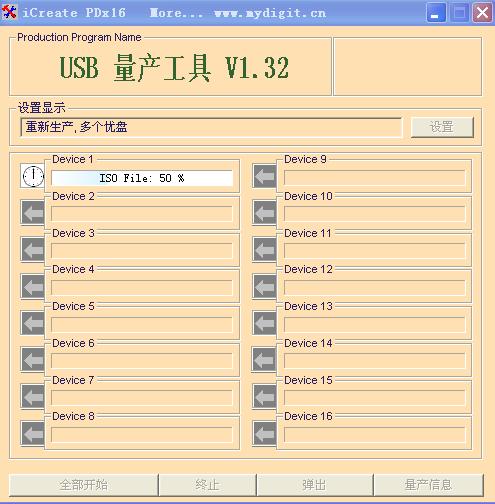Select the arrow icon beside Device 5

33,323
